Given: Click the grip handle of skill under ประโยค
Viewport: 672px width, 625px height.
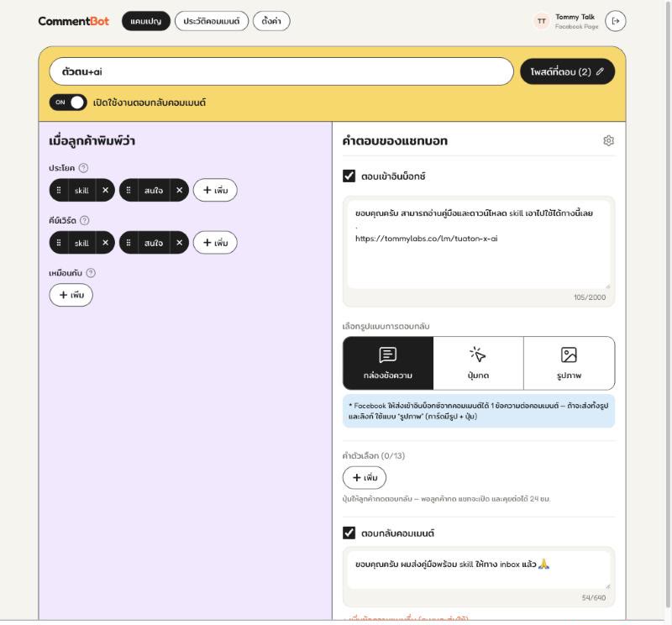Looking at the screenshot, I should pyautogui.click(x=59, y=191).
